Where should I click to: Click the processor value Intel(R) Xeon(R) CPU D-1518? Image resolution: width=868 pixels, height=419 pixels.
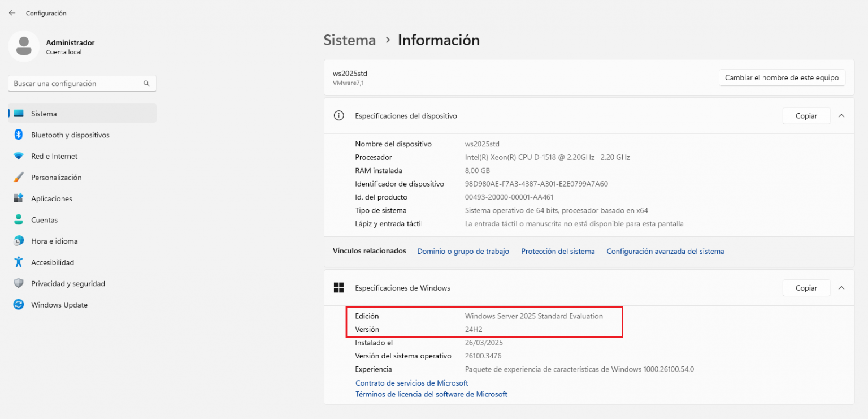[x=547, y=157]
